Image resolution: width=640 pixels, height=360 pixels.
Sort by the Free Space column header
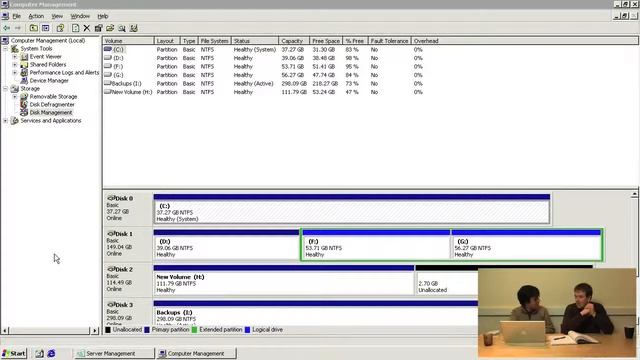pyautogui.click(x=326, y=41)
